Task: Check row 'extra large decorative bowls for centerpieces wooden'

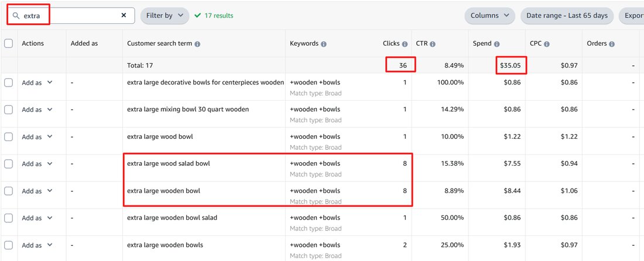Action: pyautogui.click(x=9, y=83)
